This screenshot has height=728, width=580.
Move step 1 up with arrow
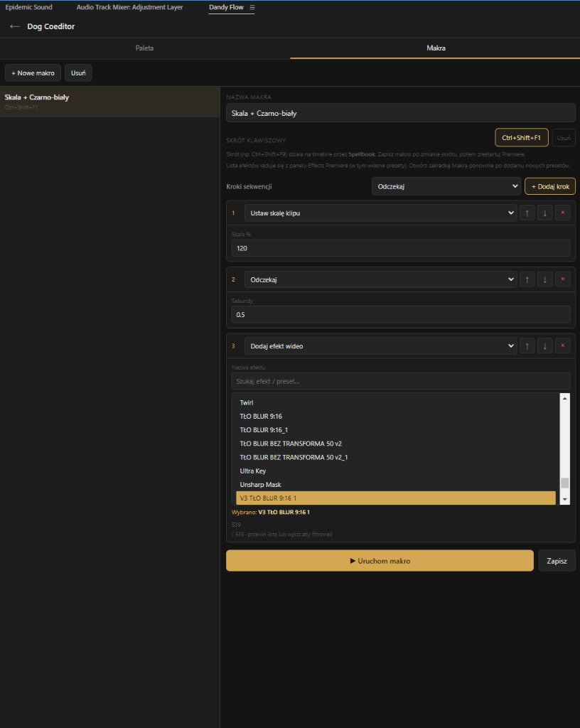point(527,213)
